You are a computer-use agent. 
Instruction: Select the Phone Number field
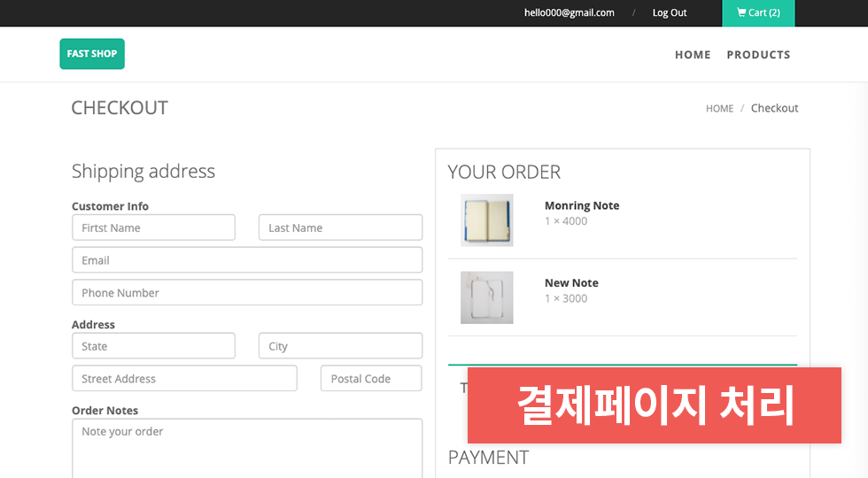point(247,292)
